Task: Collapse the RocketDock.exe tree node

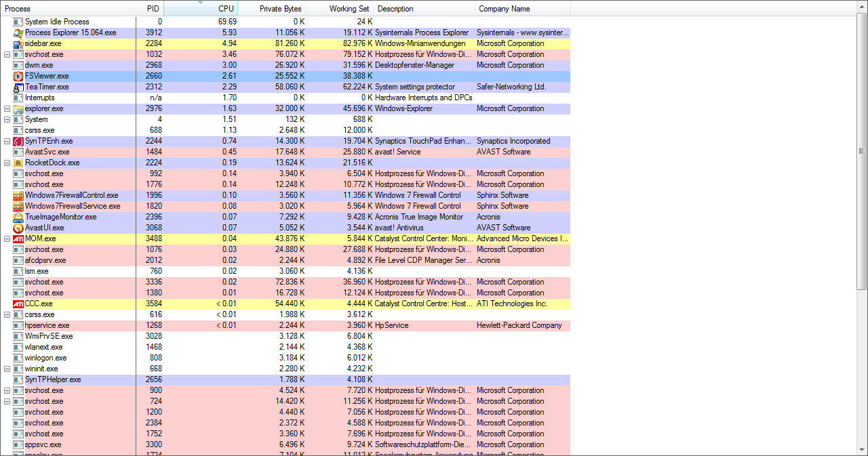Action: coord(7,163)
